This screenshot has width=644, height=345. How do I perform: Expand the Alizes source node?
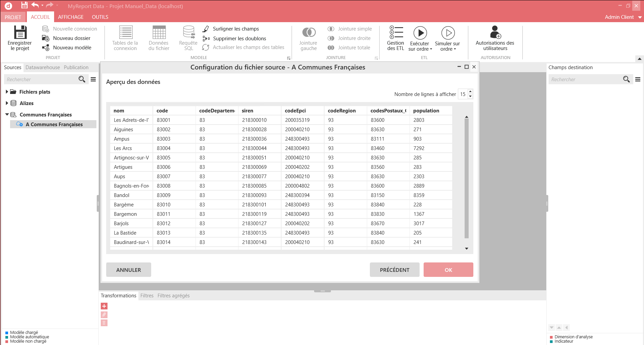point(7,103)
